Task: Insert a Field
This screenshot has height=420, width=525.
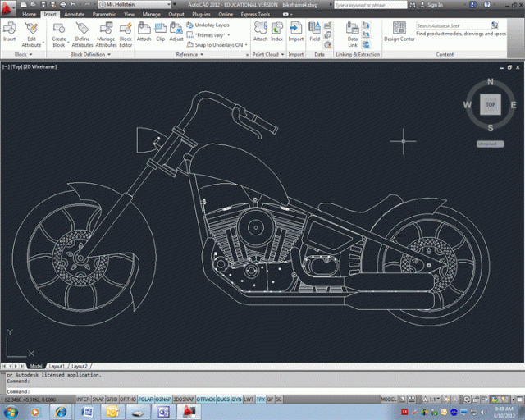Action: [x=315, y=31]
